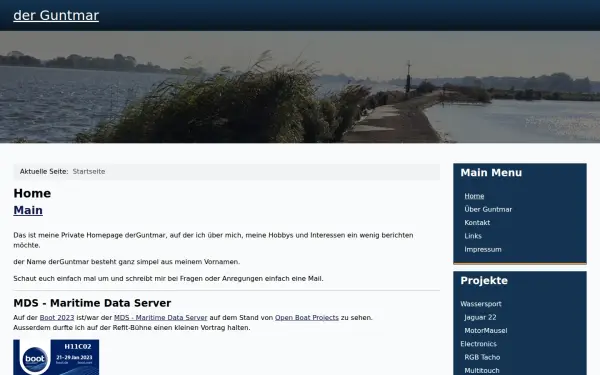Screen dimensions: 600x375
Task: Open the Multitouch project link
Action: tap(482, 370)
